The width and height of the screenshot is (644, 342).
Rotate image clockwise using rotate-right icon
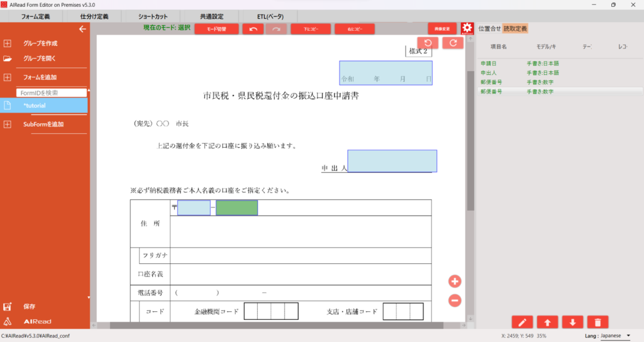coord(453,43)
